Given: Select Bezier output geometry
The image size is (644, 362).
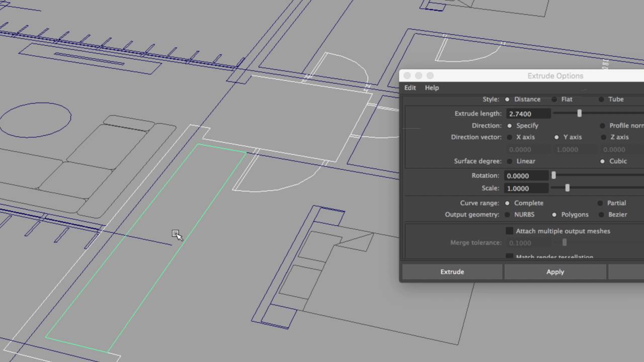Looking at the screenshot, I should pyautogui.click(x=601, y=215).
